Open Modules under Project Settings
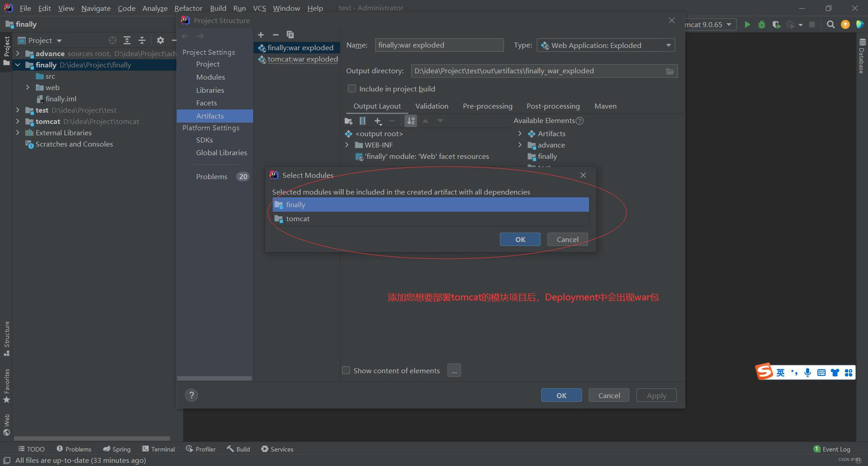 pos(210,77)
